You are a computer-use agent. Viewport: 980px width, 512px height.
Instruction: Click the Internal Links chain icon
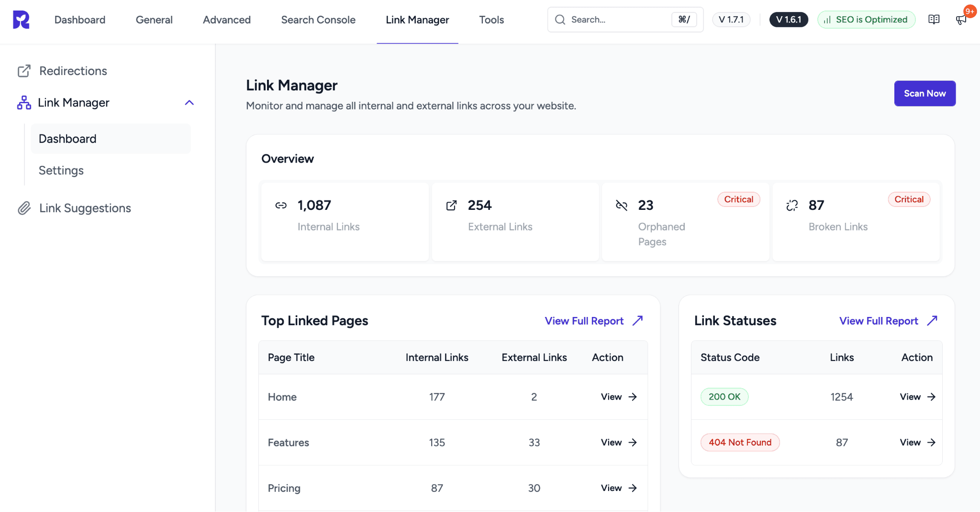click(281, 205)
